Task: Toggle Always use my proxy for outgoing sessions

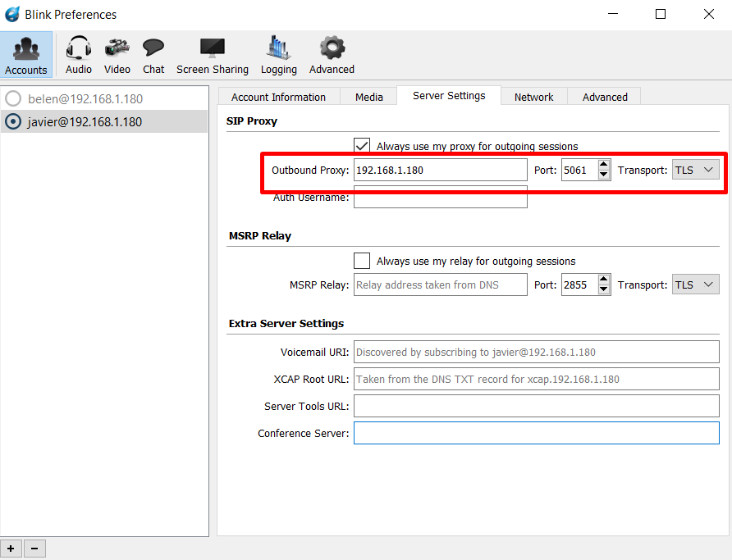Action: tap(362, 146)
